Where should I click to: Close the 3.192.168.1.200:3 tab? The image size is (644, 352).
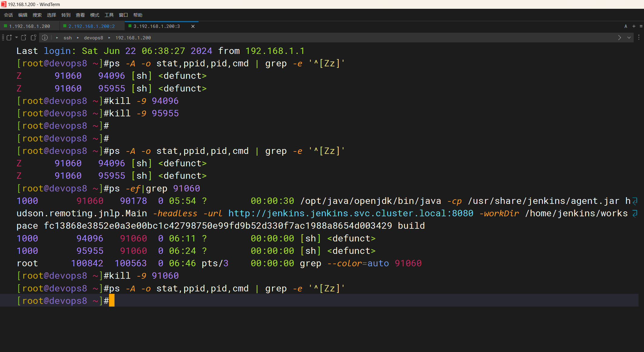(193, 26)
